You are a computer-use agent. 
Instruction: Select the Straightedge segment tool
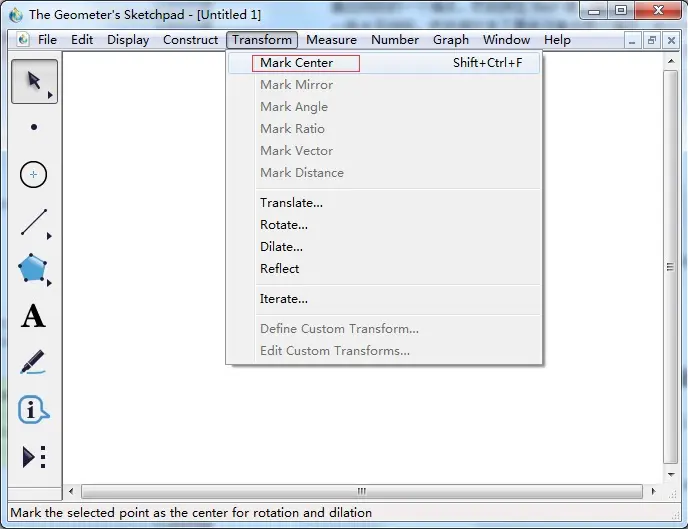[33, 222]
